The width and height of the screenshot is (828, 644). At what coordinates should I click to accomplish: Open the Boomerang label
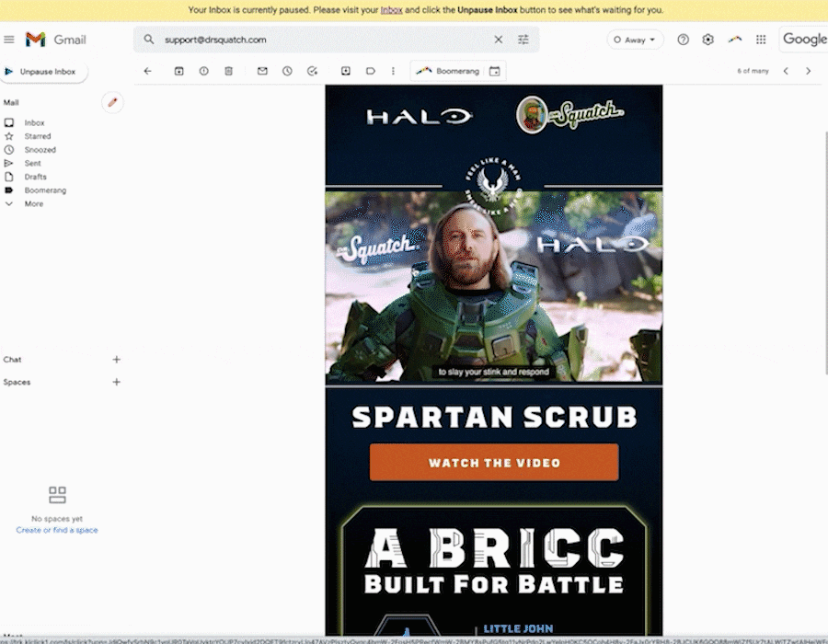(45, 190)
